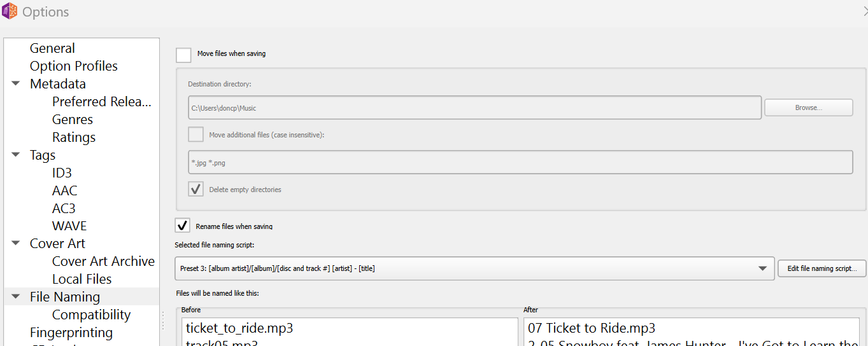Click Edit file naming script button
The width and height of the screenshot is (868, 346).
[x=822, y=268]
